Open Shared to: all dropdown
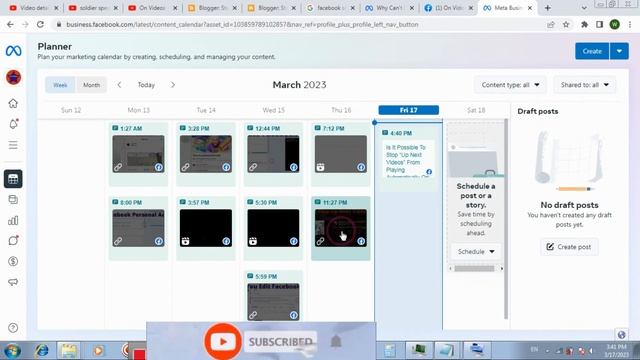Viewport: 640px width, 360px height. [x=584, y=85]
